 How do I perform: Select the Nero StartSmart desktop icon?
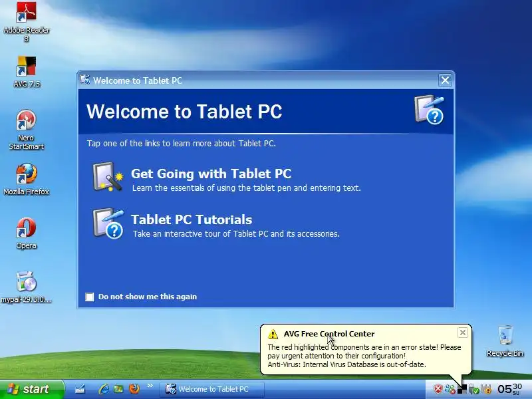(x=26, y=130)
